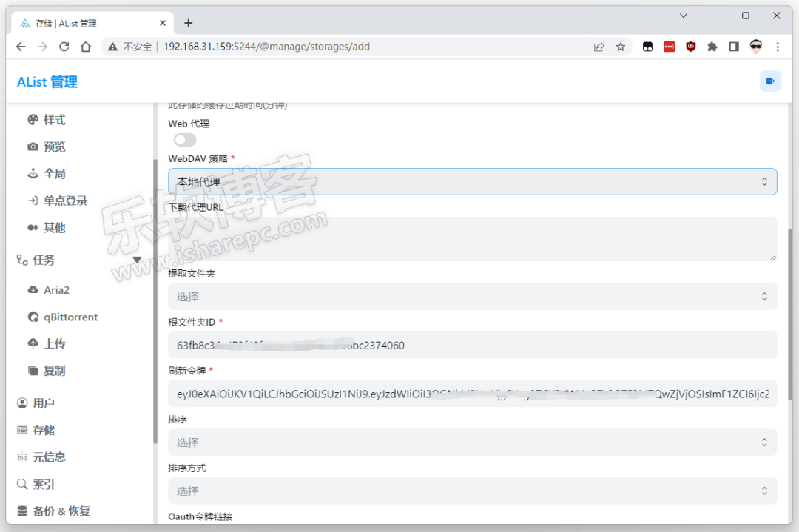Viewport: 799px width, 532px height.
Task: Navigate back with the back arrow
Action: (21, 47)
